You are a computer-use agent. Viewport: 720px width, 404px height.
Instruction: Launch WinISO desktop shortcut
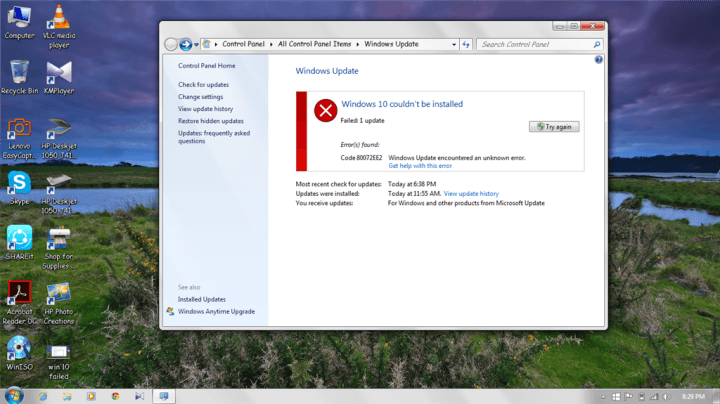[x=19, y=353]
